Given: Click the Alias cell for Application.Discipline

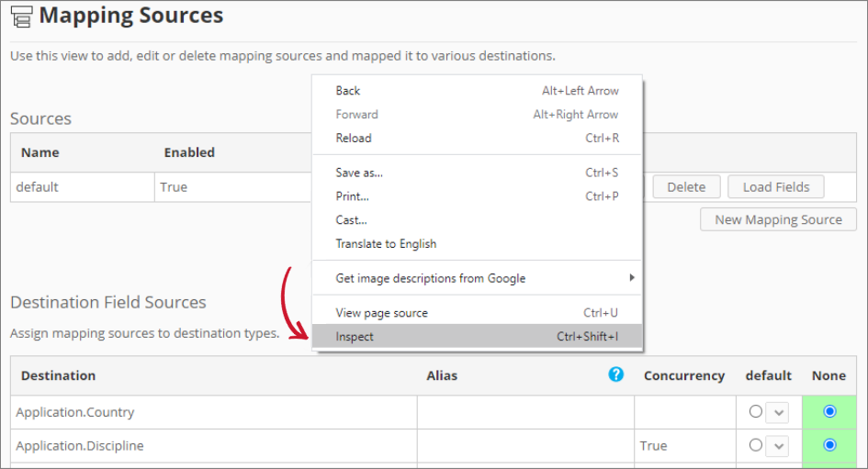Looking at the screenshot, I should tap(525, 446).
